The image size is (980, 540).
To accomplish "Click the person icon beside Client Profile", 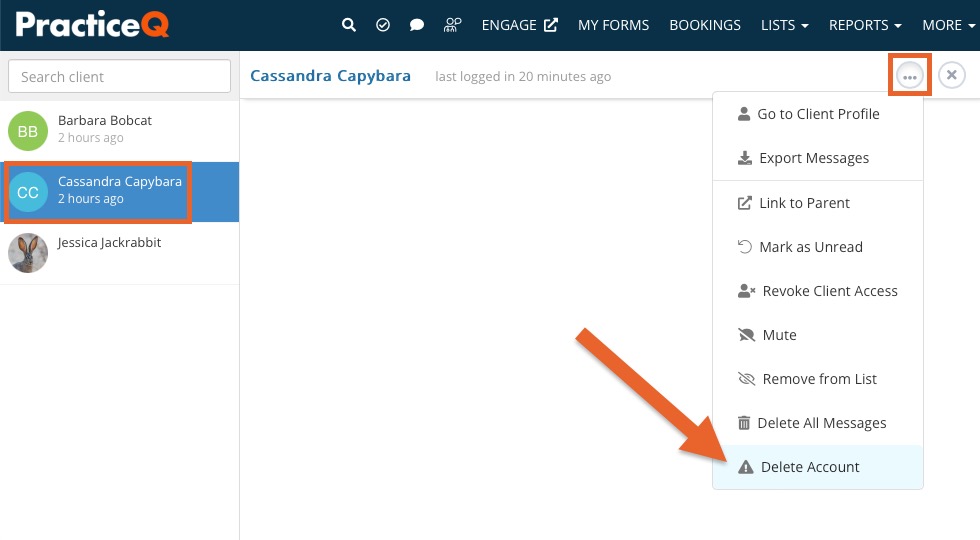I will [x=744, y=114].
